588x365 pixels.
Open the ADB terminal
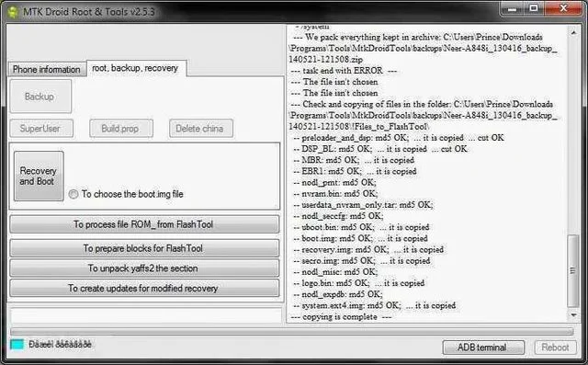483,348
